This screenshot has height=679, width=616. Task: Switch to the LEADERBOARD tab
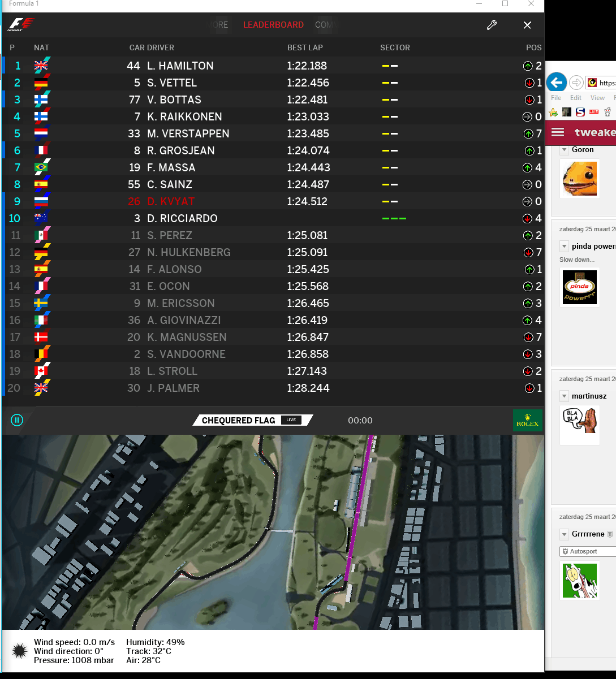273,25
